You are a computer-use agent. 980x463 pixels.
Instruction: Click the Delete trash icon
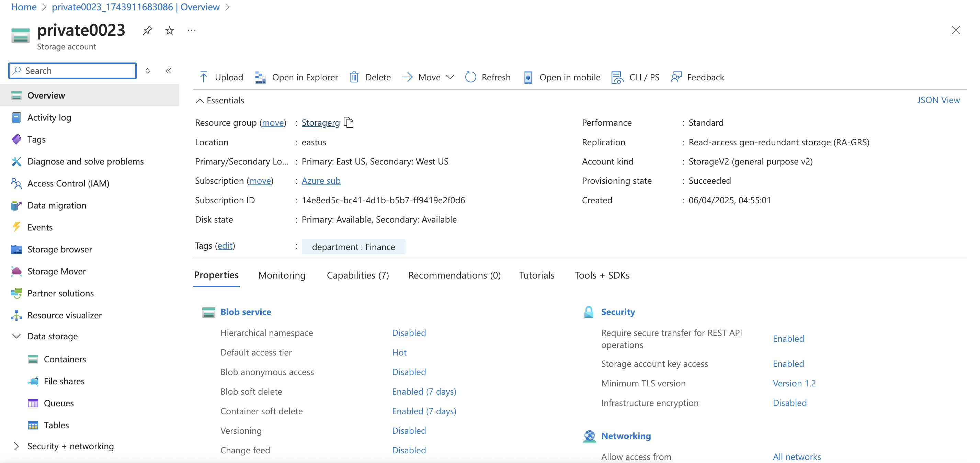pyautogui.click(x=354, y=77)
